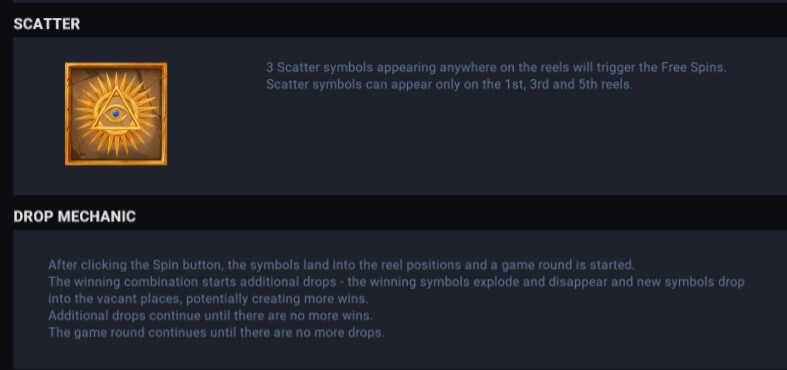The width and height of the screenshot is (787, 370).
Task: Click empty area right of Scatter symbol
Action: (216, 115)
